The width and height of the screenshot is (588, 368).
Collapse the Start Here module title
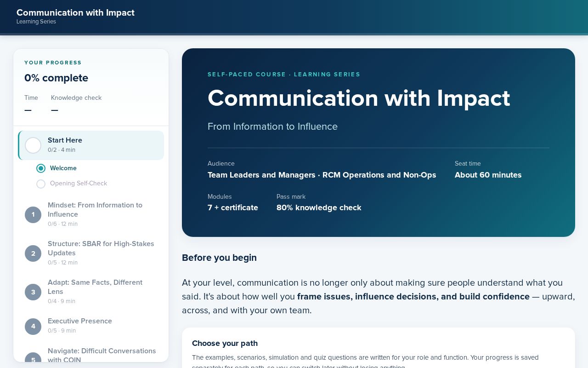click(65, 140)
